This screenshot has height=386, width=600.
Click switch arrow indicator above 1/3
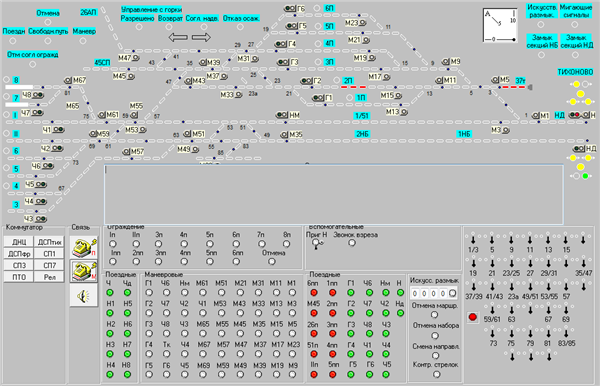tap(473, 239)
